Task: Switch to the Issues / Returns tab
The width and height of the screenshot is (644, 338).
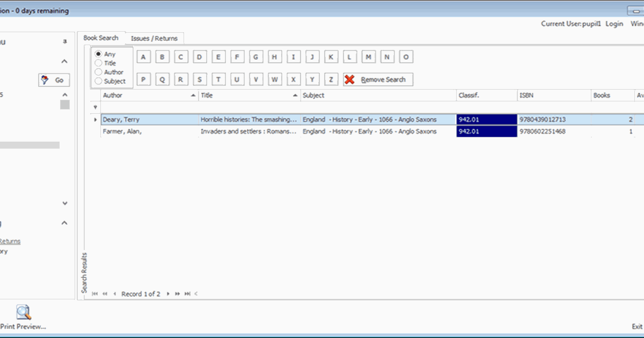Action: point(155,38)
